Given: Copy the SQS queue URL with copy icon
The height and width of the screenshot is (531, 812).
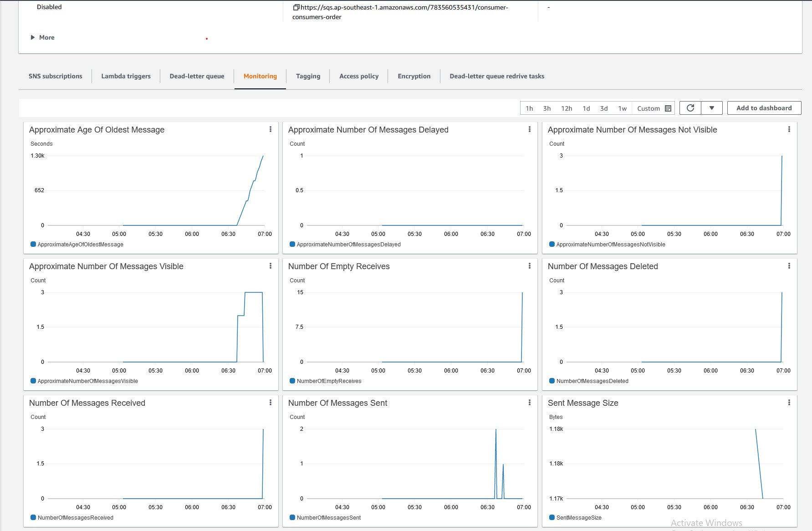Looking at the screenshot, I should coord(296,7).
